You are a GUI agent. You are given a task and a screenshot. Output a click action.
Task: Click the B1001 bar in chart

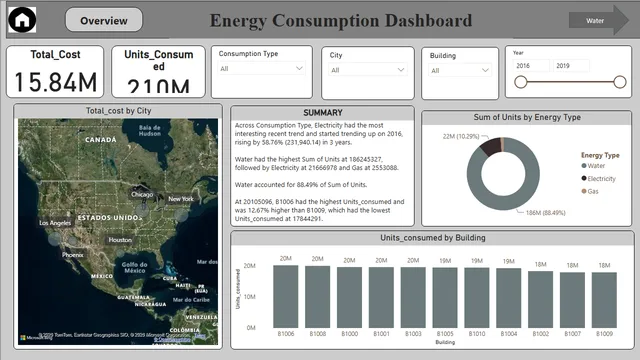click(381, 298)
